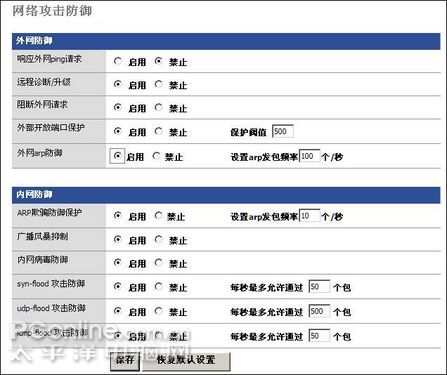Select 禁止 for 广播风暴抑制
The height and width of the screenshot is (375, 447).
(159, 239)
